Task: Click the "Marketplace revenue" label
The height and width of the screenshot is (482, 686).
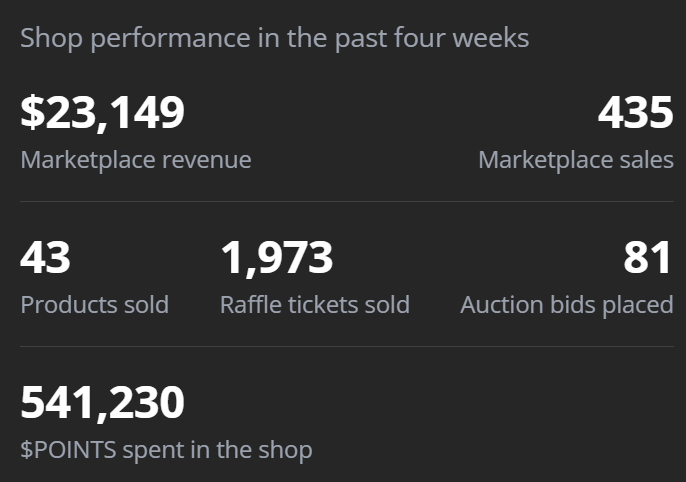Action: (x=136, y=160)
